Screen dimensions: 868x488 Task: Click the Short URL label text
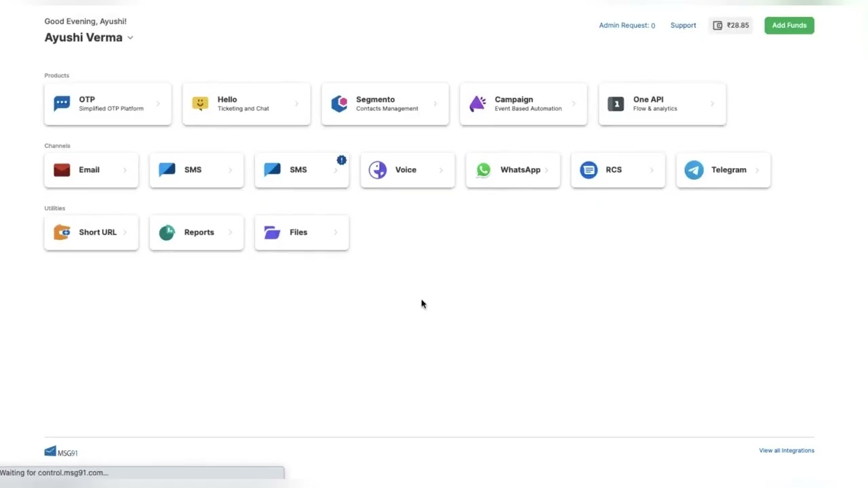[x=98, y=232]
